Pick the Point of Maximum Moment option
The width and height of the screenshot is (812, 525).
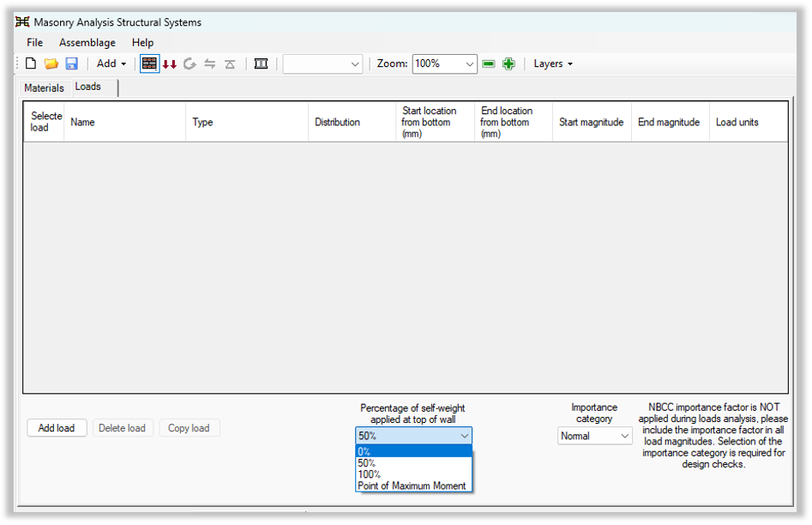click(x=413, y=486)
